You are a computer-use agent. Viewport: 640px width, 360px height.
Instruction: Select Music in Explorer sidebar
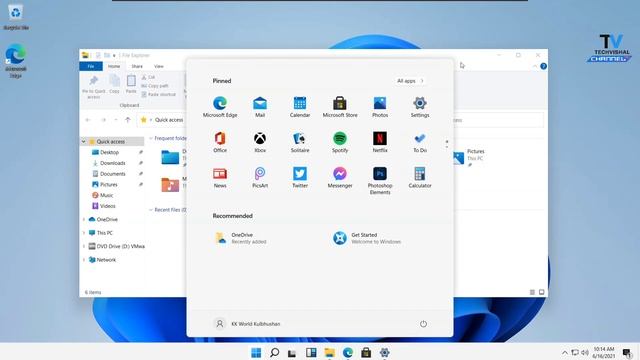[x=106, y=195]
